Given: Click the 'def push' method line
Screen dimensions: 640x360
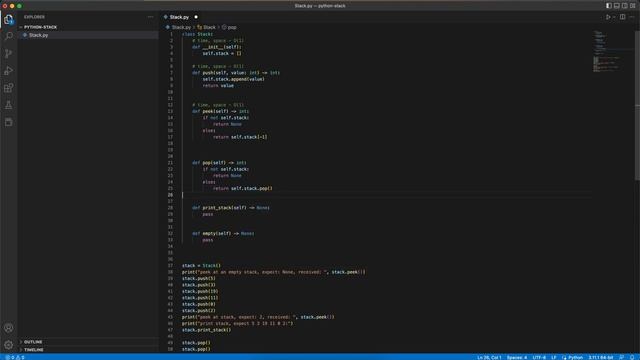Looking at the screenshot, I should click(x=236, y=73).
